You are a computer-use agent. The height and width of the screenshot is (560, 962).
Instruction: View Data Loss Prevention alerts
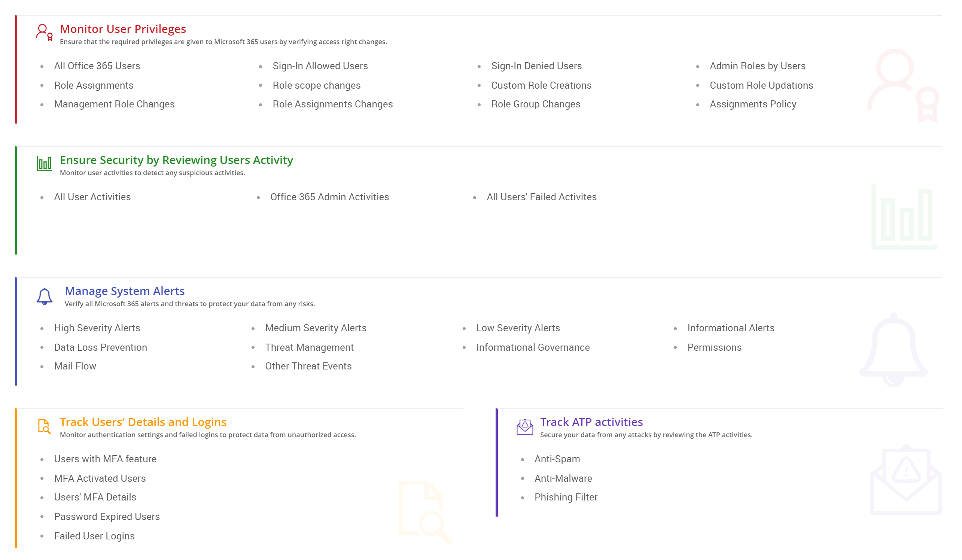pos(100,347)
